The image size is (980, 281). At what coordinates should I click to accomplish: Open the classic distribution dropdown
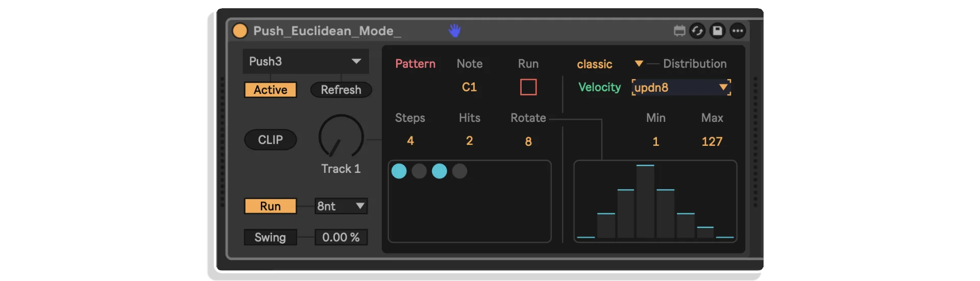coord(610,64)
